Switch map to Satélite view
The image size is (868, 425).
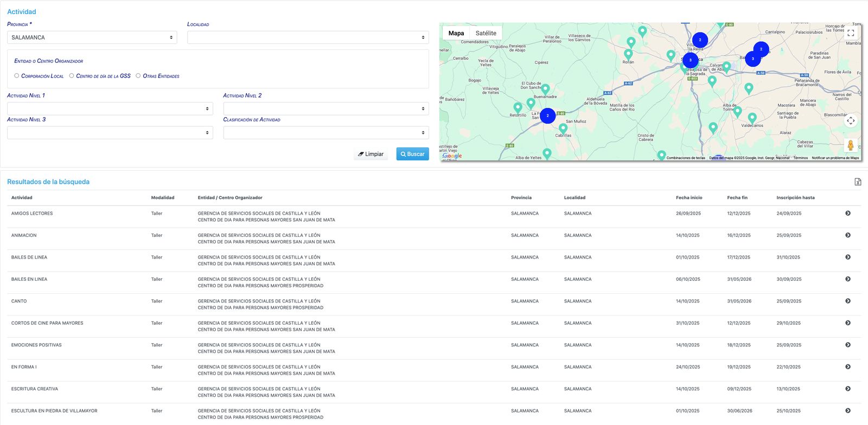point(486,33)
